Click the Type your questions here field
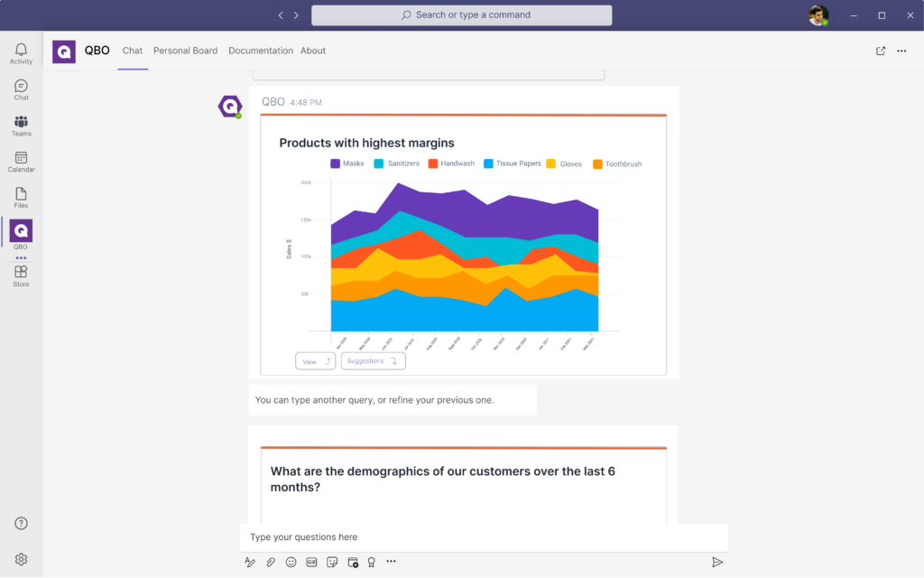 point(483,537)
